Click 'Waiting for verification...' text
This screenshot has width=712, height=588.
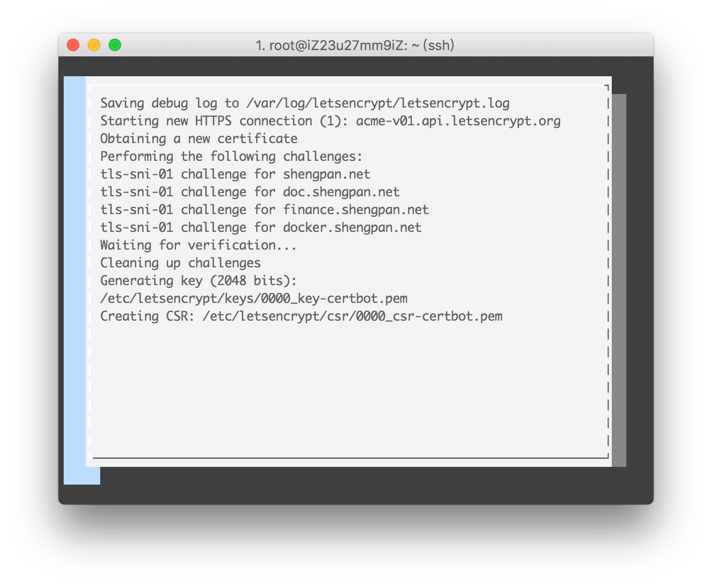click(x=198, y=245)
